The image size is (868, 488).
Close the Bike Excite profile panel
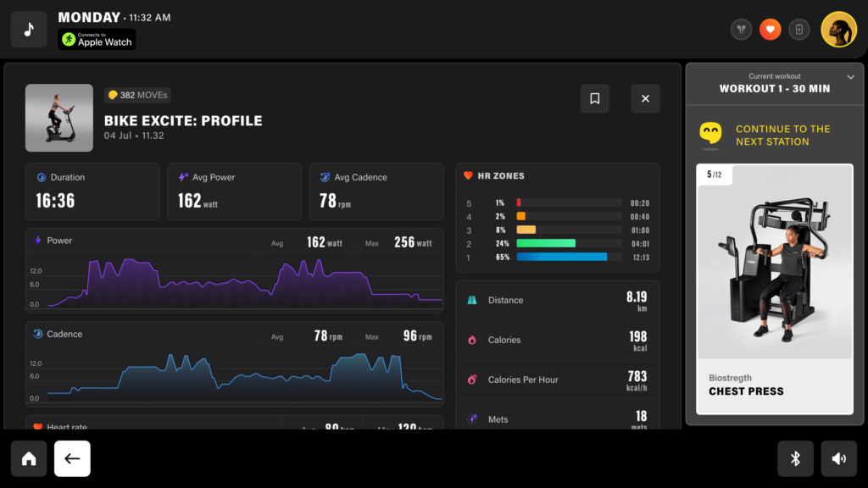(645, 99)
